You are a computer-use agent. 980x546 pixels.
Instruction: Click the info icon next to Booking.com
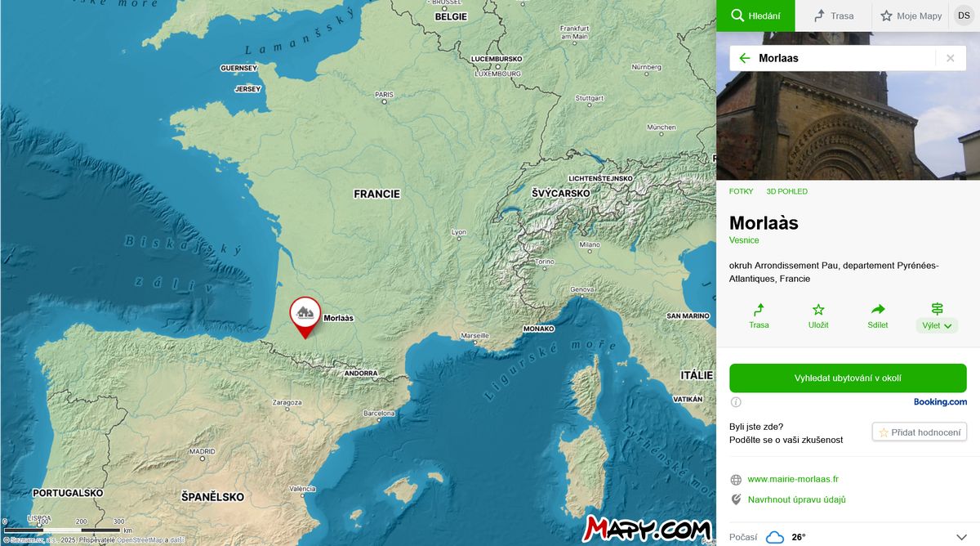click(736, 402)
